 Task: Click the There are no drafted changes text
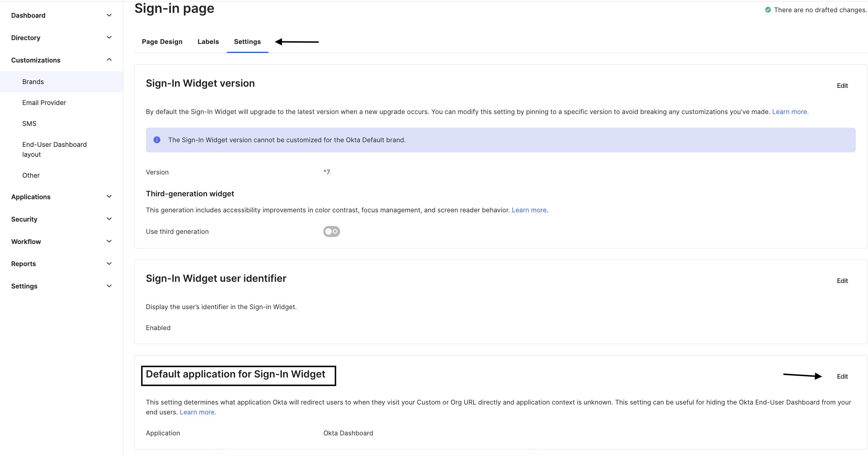coord(820,10)
